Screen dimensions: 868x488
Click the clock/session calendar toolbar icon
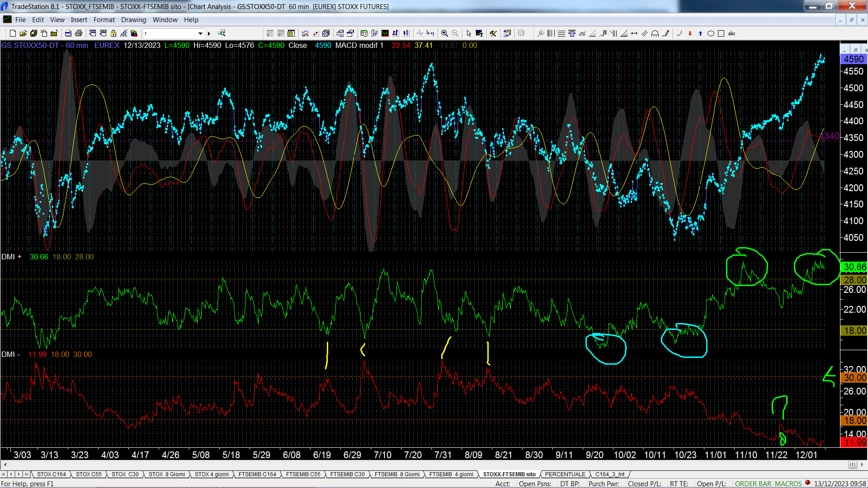pyautogui.click(x=364, y=33)
